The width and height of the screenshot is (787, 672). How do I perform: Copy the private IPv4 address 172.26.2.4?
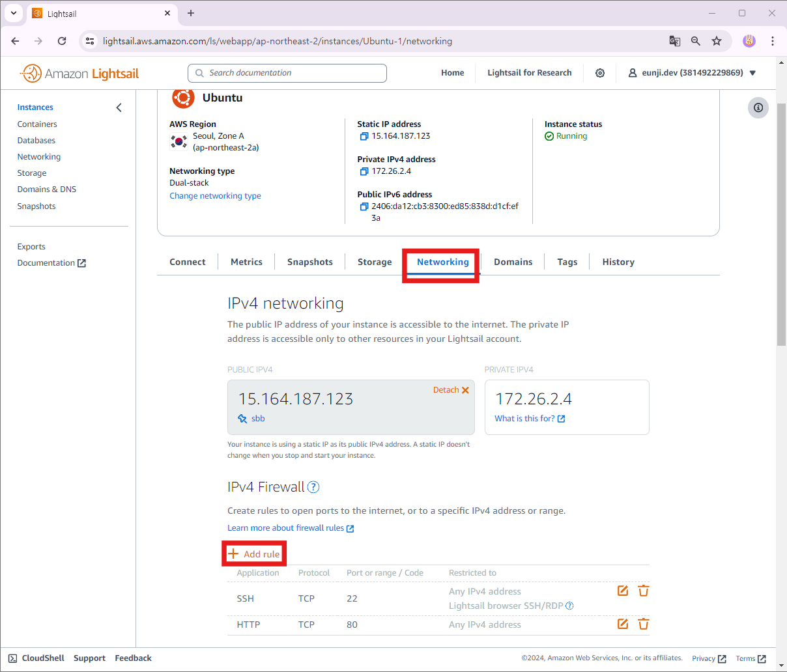click(x=364, y=171)
